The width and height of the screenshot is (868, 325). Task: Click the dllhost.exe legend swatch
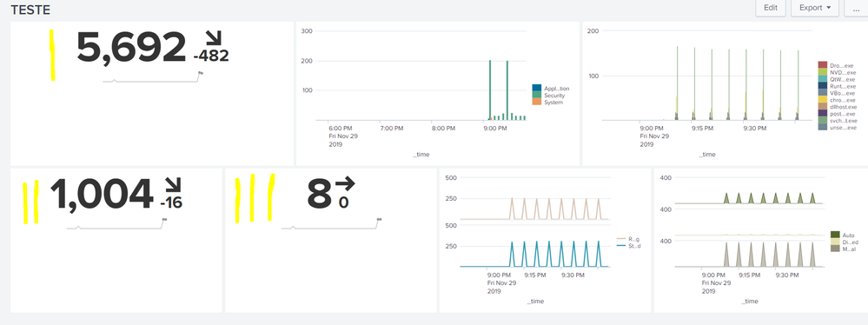click(823, 106)
